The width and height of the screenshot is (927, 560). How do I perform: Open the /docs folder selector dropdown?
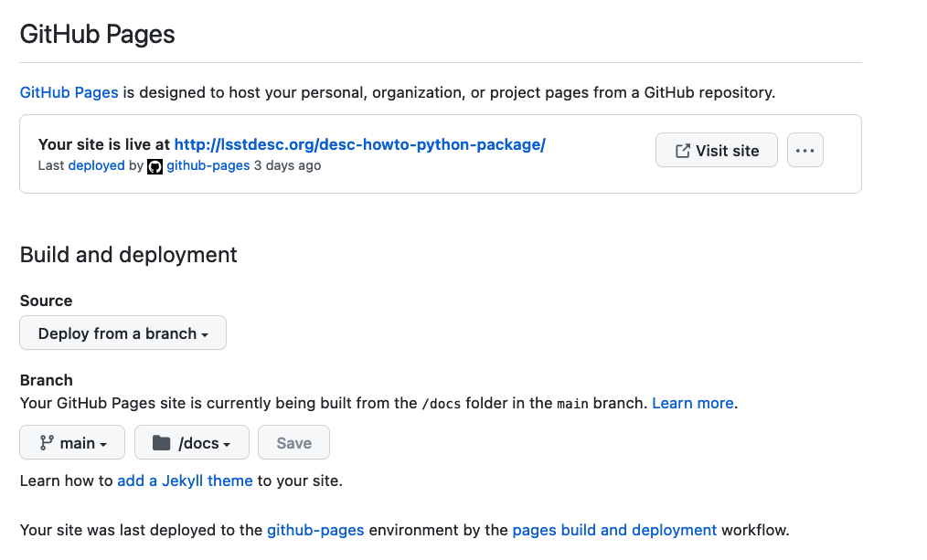pos(192,442)
